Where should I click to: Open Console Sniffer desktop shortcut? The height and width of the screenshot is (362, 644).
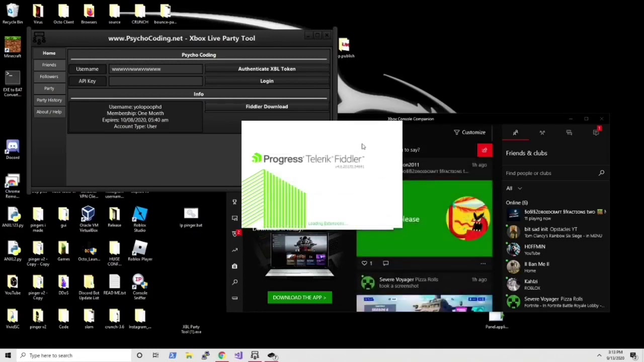[x=140, y=287]
